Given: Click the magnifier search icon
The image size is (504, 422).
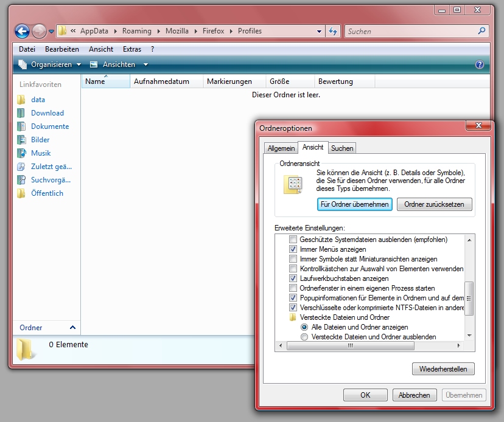Looking at the screenshot, I should click(x=481, y=31).
